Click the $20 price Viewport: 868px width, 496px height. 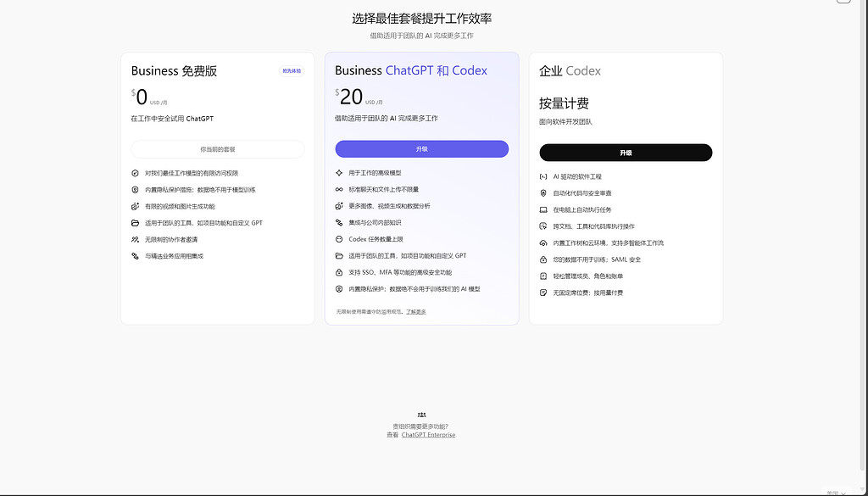(x=348, y=97)
